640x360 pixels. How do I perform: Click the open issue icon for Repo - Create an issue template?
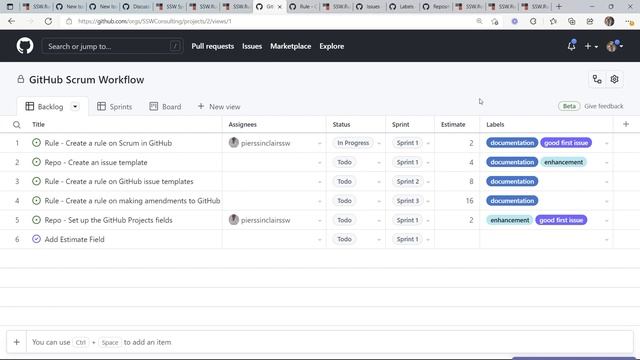click(x=36, y=162)
